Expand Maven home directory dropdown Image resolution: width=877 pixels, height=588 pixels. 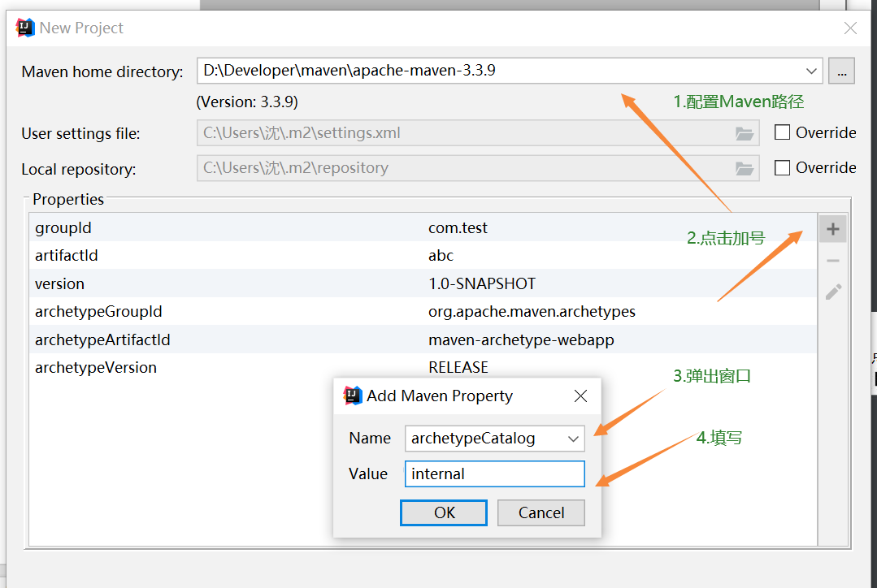pyautogui.click(x=811, y=71)
